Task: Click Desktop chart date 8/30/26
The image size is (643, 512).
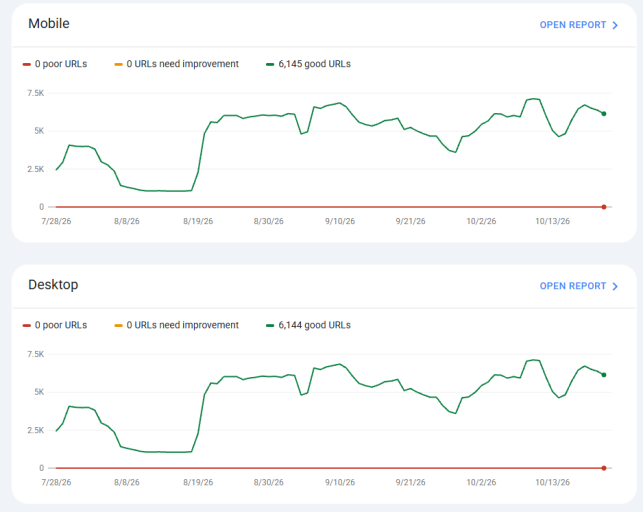Action: [x=269, y=482]
